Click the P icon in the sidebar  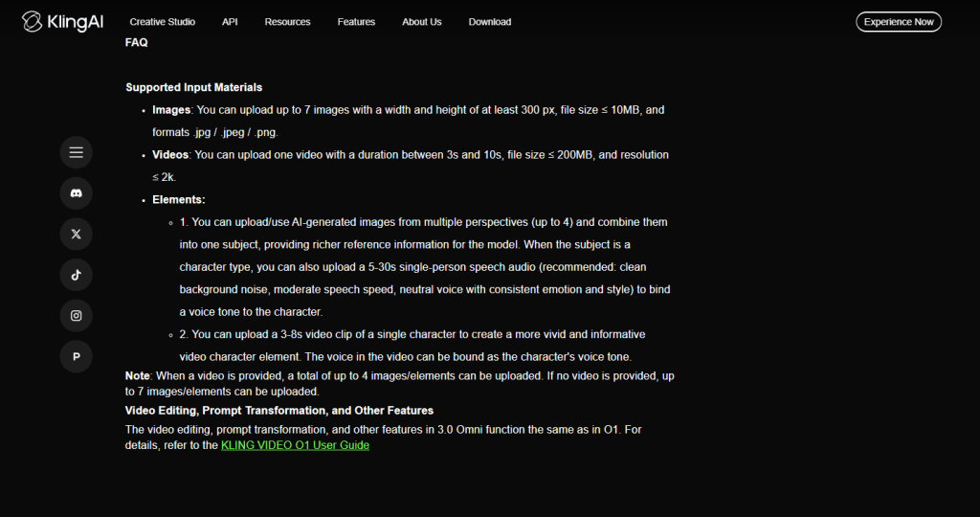(x=77, y=356)
